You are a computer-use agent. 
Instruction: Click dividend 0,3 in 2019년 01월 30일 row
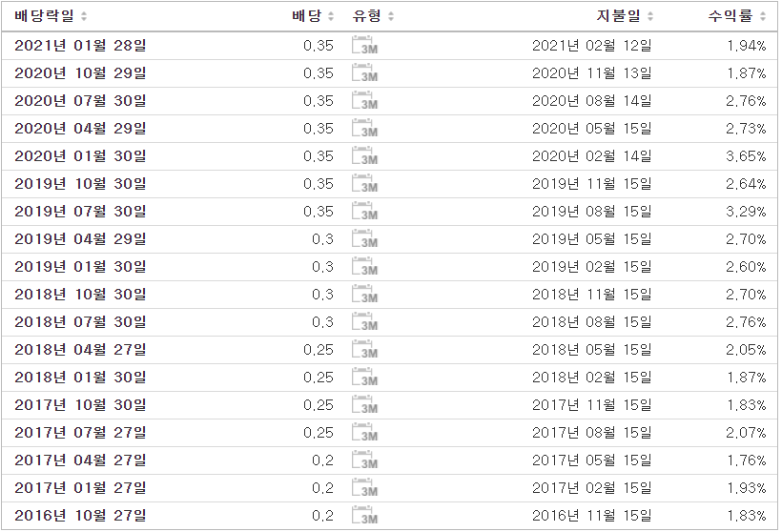pyautogui.click(x=322, y=267)
